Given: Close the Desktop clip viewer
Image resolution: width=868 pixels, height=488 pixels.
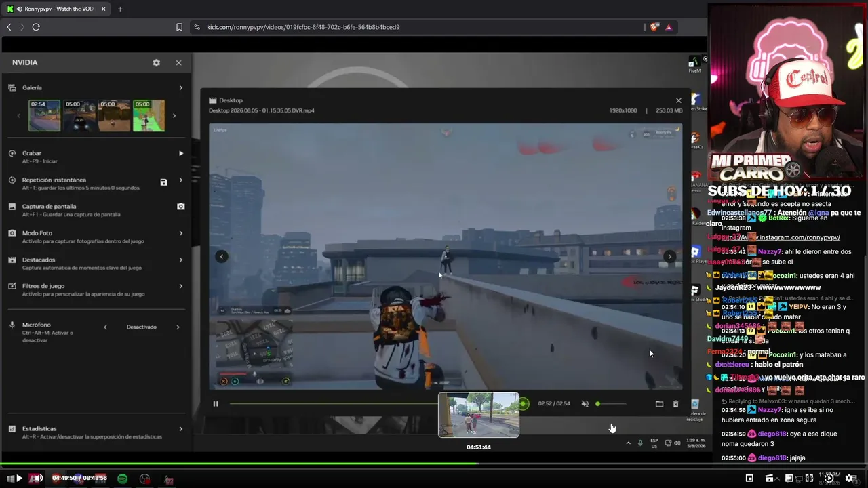Looking at the screenshot, I should 678,100.
